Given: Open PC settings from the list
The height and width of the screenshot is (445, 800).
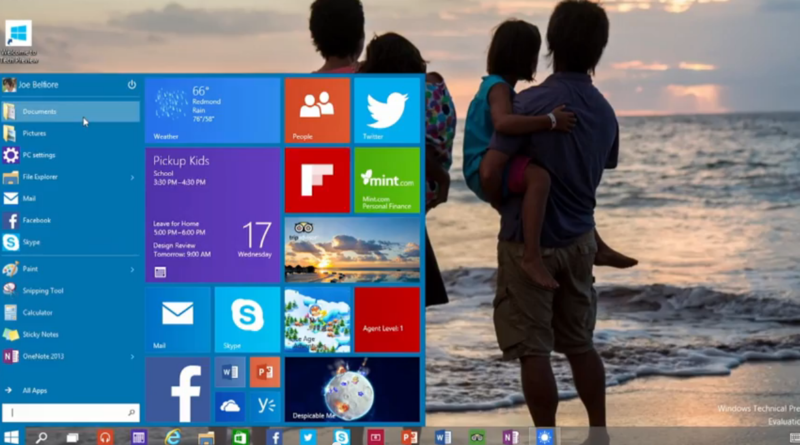Looking at the screenshot, I should click(x=70, y=155).
